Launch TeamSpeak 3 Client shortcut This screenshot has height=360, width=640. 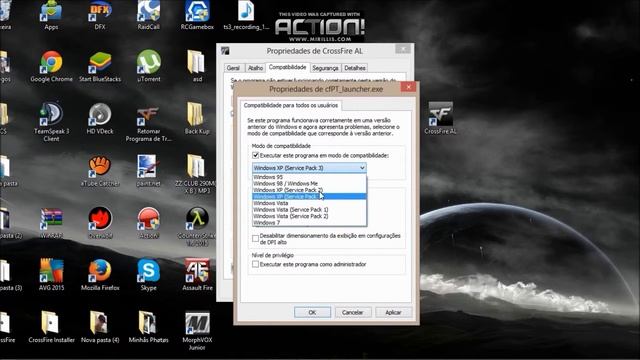(x=51, y=122)
